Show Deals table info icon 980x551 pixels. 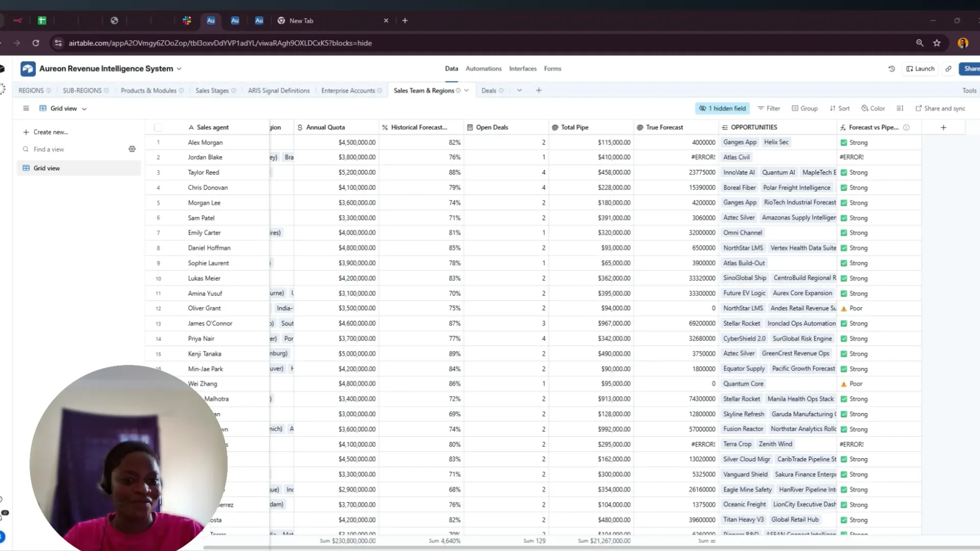tap(501, 90)
